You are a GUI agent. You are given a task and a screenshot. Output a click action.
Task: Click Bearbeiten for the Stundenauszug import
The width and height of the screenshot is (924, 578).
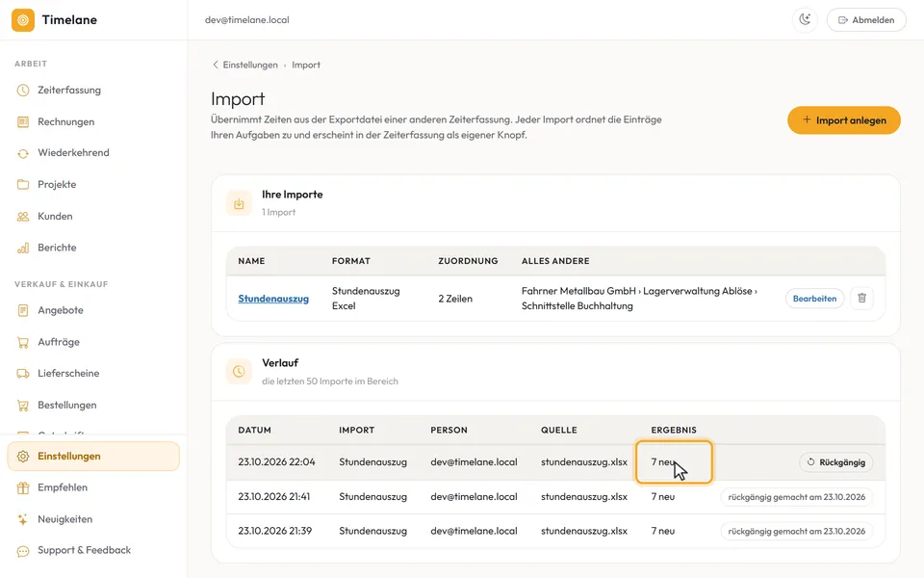(814, 299)
